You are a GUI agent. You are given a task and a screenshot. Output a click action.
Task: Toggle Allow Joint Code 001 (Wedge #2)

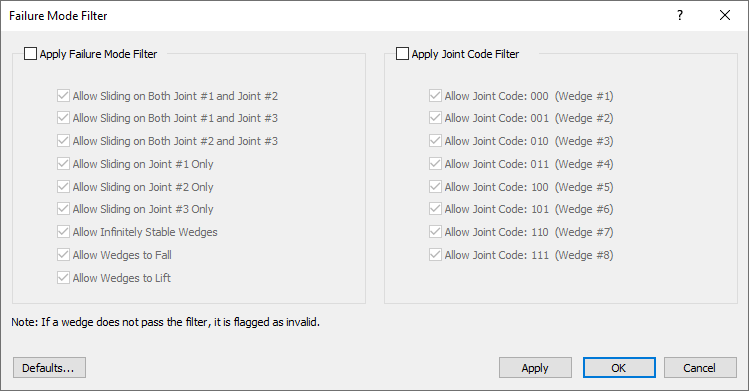435,118
